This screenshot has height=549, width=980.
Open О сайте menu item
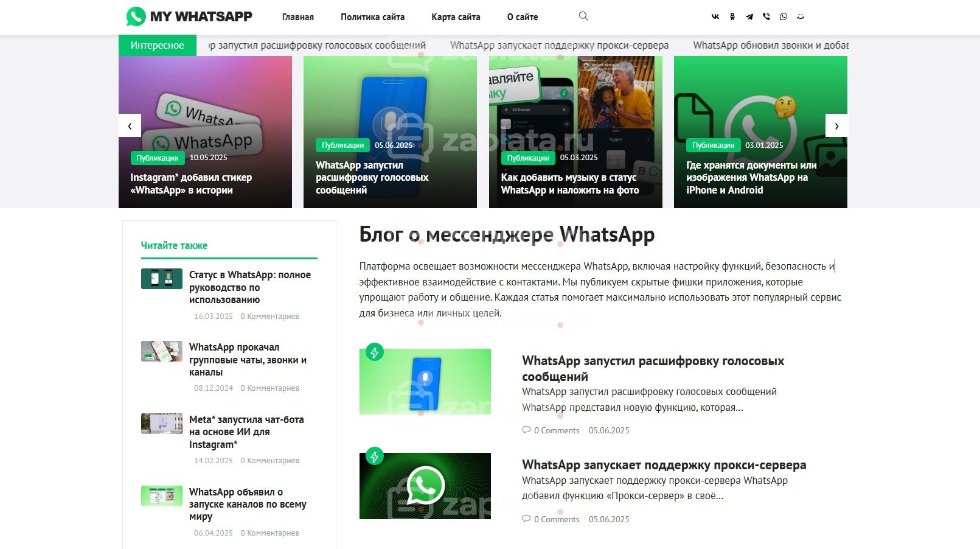(x=523, y=17)
